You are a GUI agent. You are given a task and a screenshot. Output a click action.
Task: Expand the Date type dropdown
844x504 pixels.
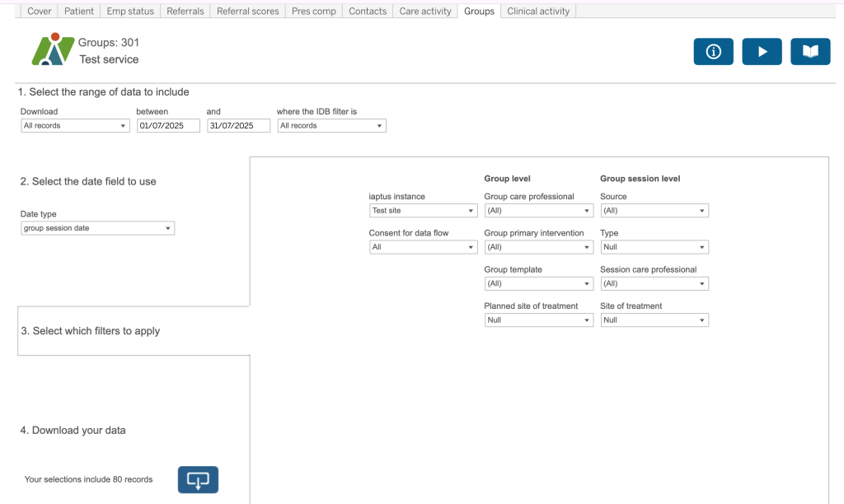pos(97,228)
